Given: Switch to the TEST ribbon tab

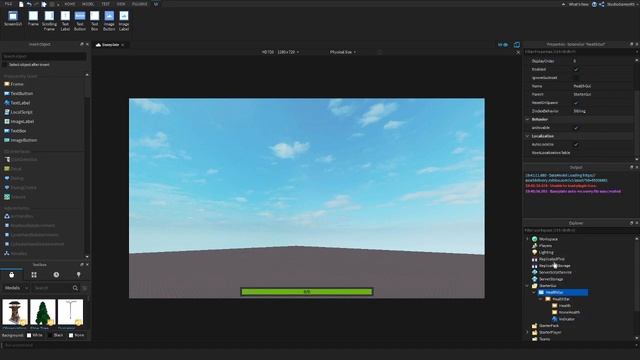Looking at the screenshot, I should point(105,4).
